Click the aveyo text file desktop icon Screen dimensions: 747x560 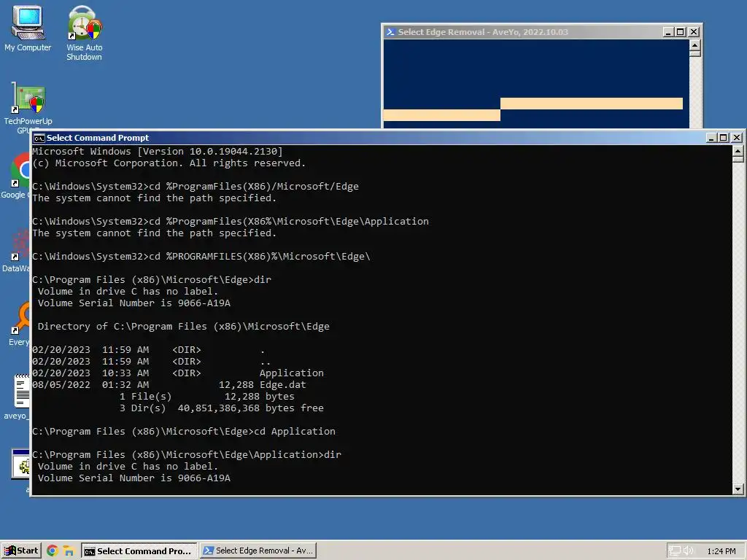[17, 396]
